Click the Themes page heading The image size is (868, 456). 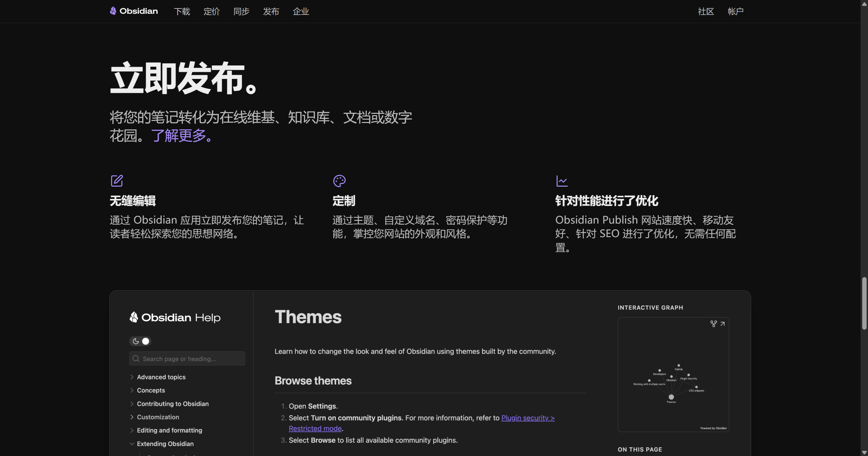coord(308,317)
